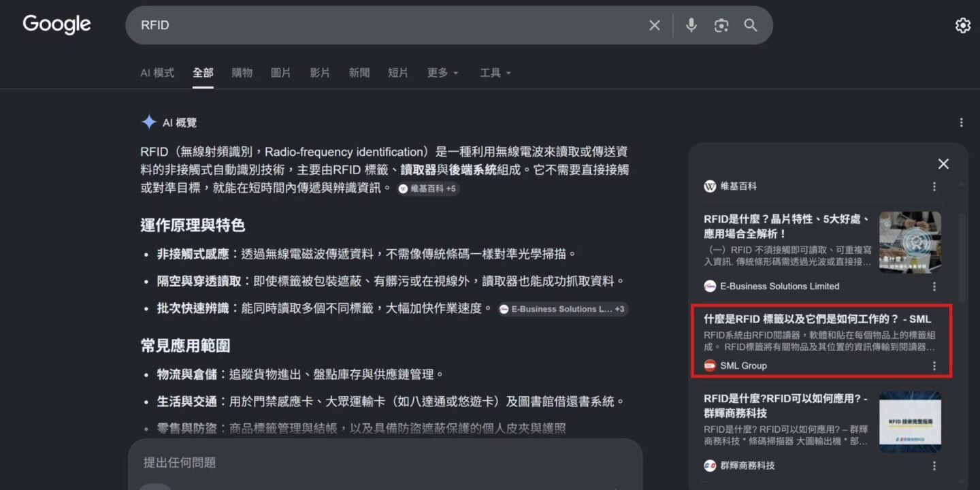
Task: Click the 生活與交通 bullet text
Action: pos(391,402)
